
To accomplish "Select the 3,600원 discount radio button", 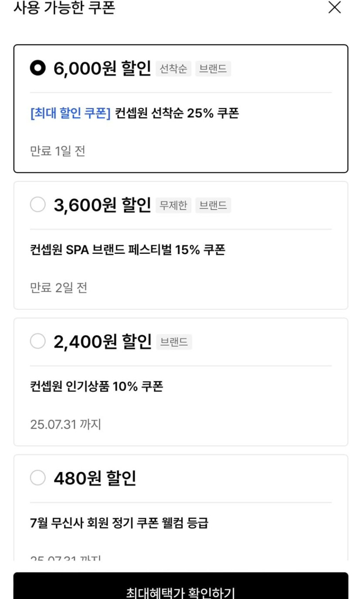I will click(x=38, y=204).
